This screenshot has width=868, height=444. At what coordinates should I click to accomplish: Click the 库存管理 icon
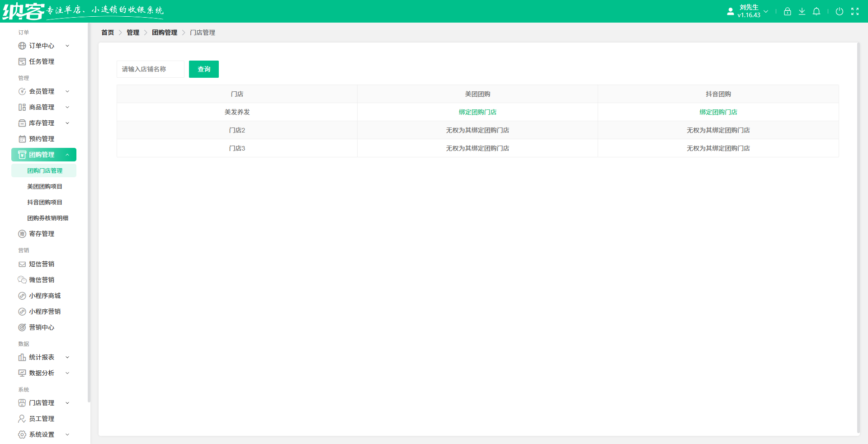22,123
